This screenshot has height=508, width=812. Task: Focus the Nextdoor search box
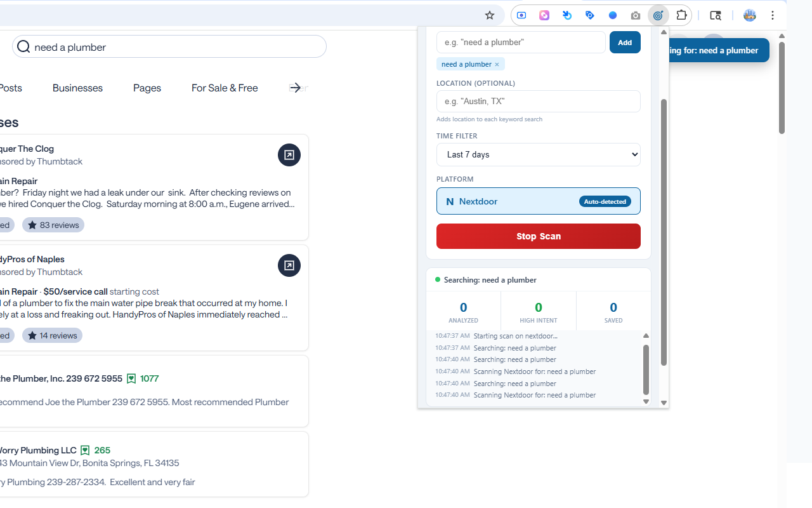[x=169, y=46]
